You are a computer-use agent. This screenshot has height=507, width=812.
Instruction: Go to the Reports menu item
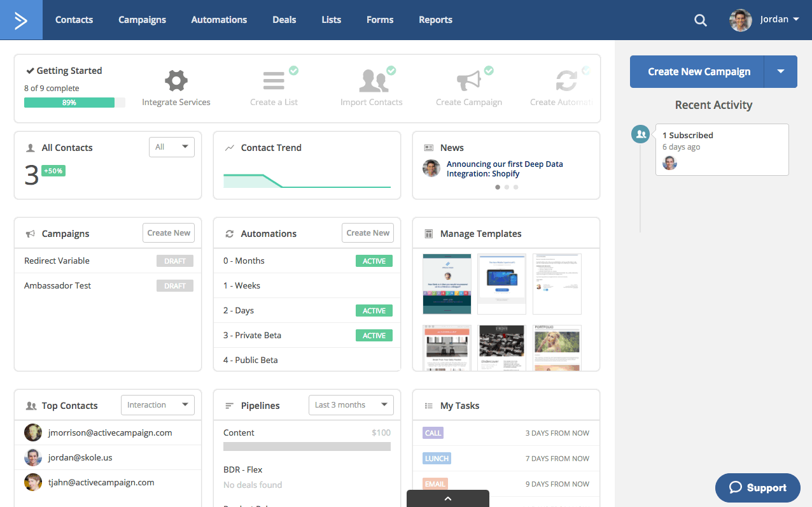435,20
